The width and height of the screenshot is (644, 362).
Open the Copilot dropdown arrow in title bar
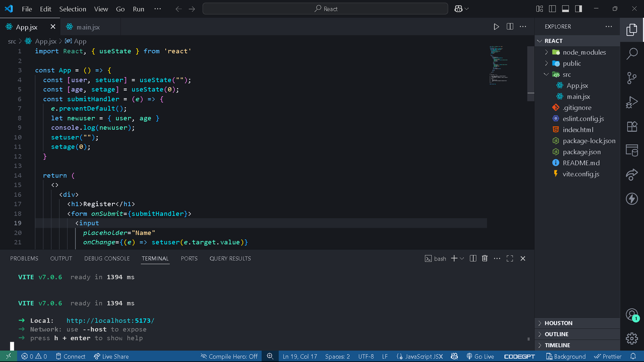click(466, 9)
